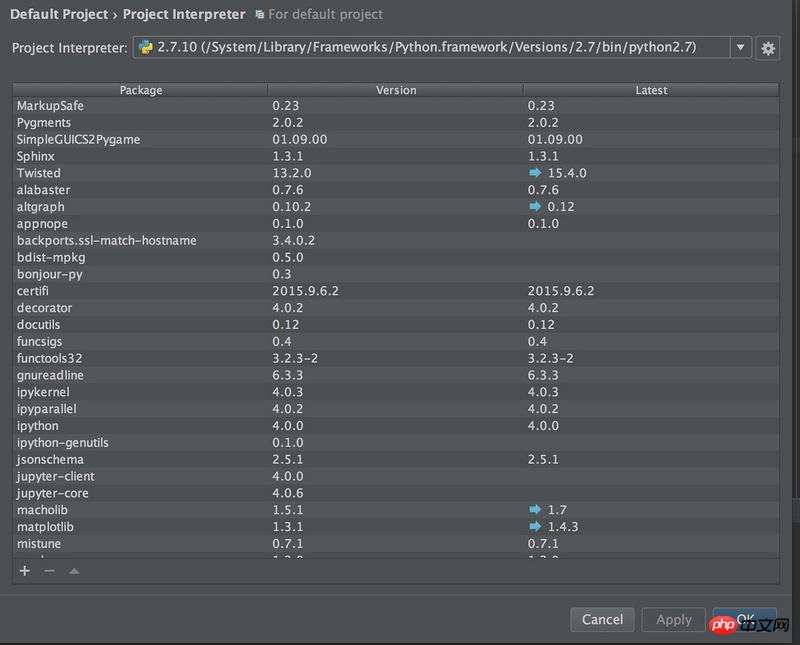
Task: Click the 'For default project' label
Action: coord(326,14)
